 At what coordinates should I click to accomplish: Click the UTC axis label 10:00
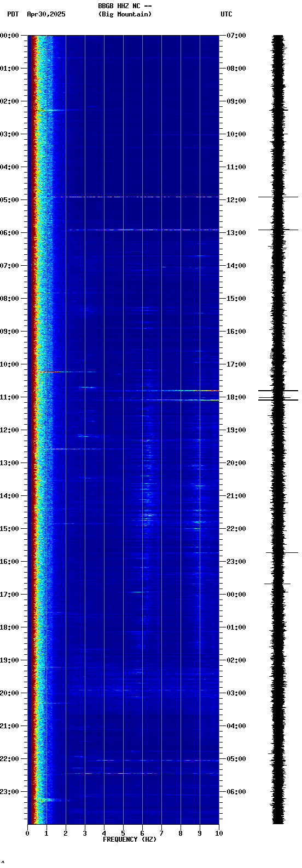pyautogui.click(x=236, y=134)
